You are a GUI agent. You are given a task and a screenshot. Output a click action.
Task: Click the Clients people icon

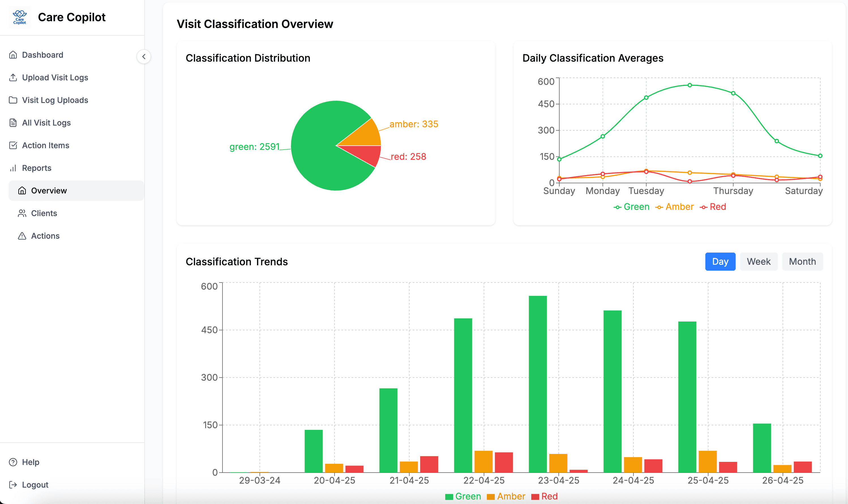(x=22, y=213)
